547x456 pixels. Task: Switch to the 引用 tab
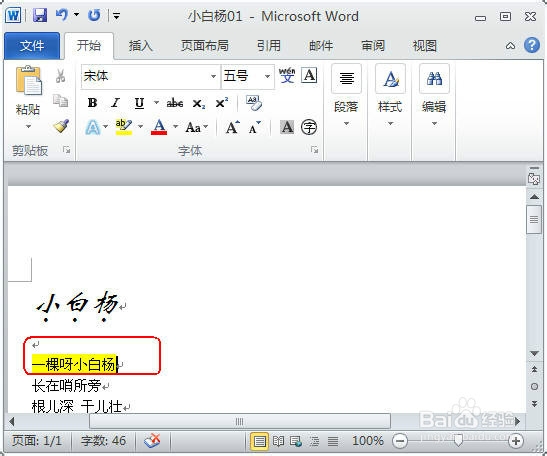269,46
